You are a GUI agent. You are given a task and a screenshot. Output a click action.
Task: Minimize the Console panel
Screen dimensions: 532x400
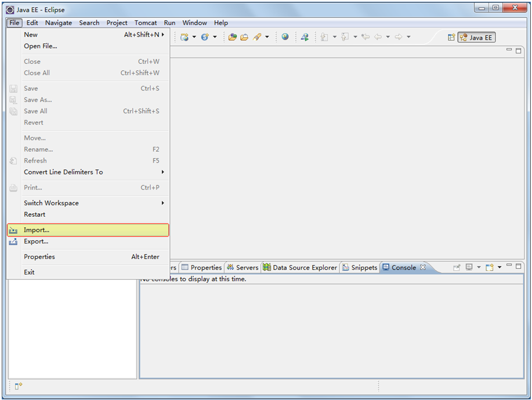[x=509, y=266]
